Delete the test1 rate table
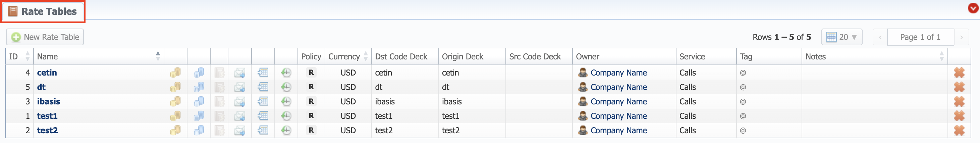The width and height of the screenshot is (980, 143). [959, 115]
